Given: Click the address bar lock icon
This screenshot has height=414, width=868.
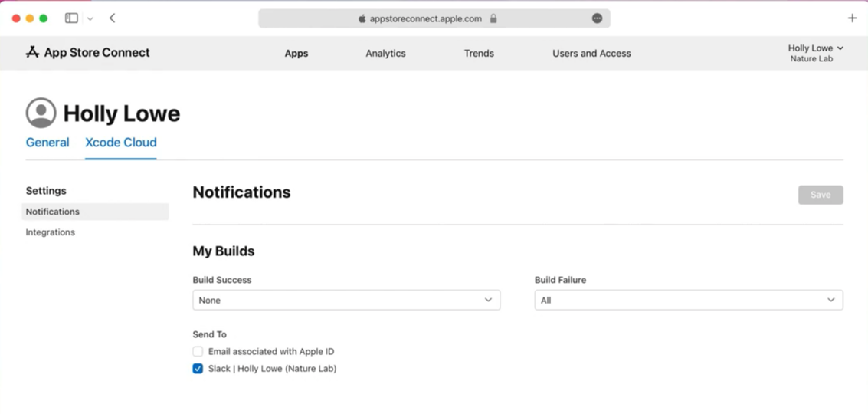Looking at the screenshot, I should coord(493,18).
